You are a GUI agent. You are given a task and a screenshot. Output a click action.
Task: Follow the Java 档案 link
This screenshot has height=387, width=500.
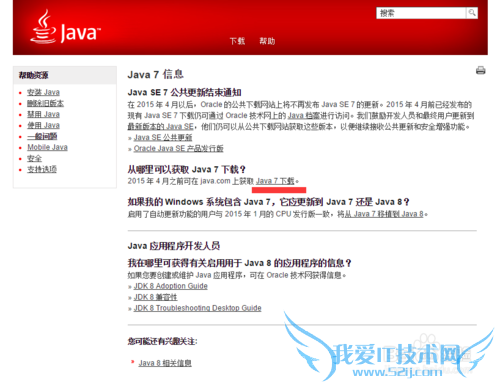point(304,116)
